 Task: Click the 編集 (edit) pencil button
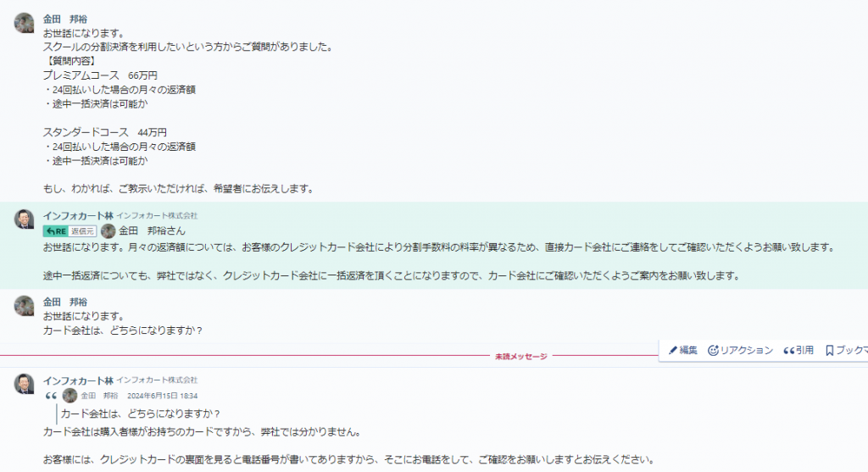click(x=682, y=350)
